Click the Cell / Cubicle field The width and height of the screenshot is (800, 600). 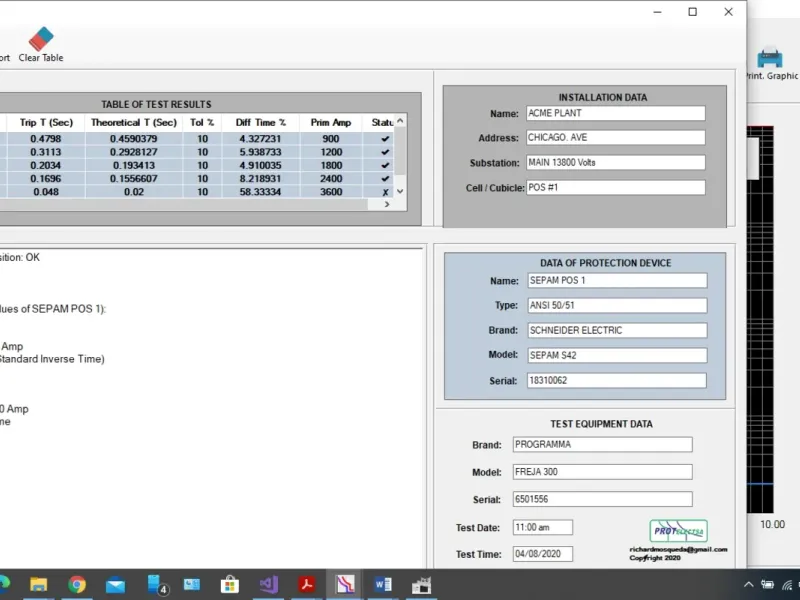616,187
